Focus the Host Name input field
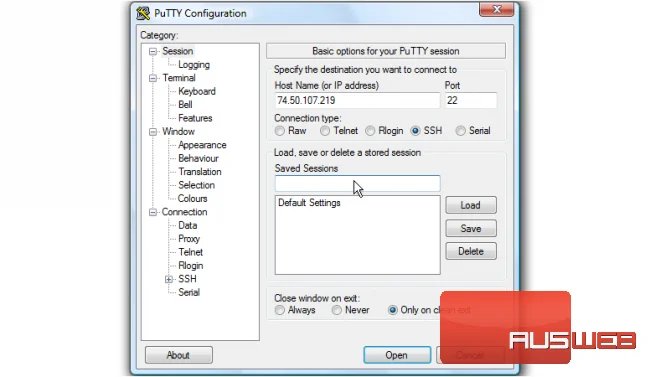Screen dimensions: 650x377 tap(357, 100)
